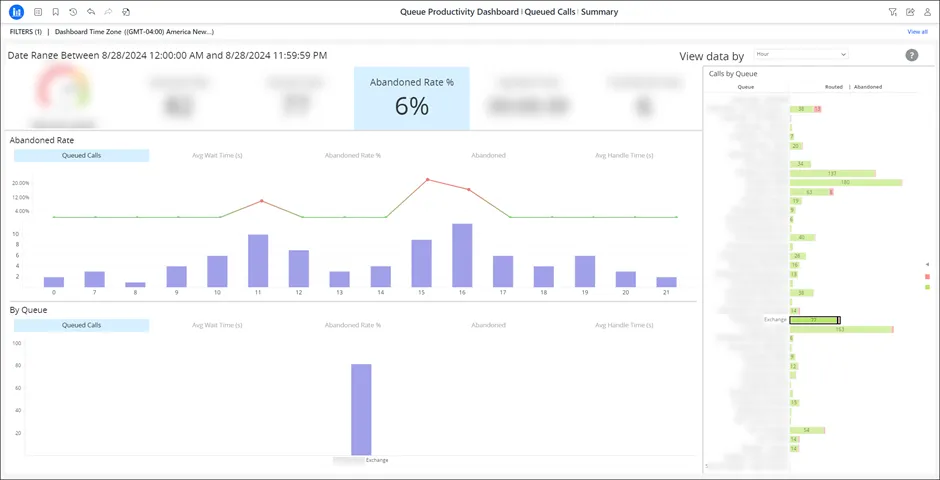Image resolution: width=940 pixels, height=480 pixels.
Task: Click the Exchange label under By Queue chart
Action: (377, 460)
